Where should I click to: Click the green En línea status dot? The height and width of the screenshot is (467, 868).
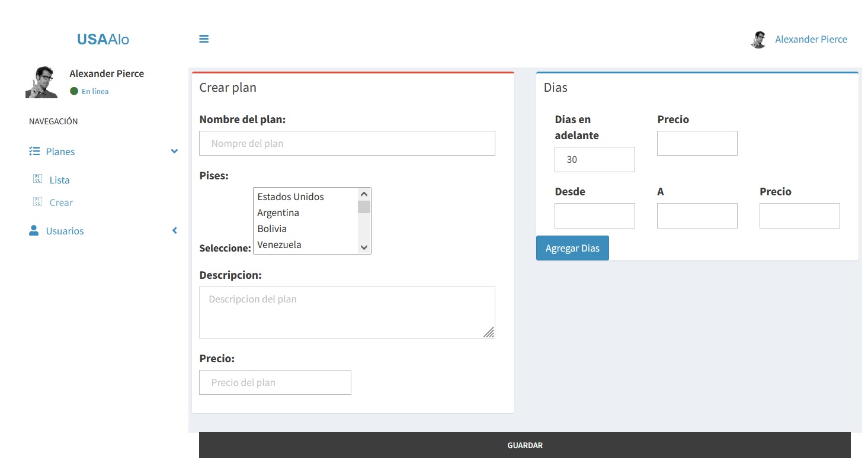click(x=74, y=91)
